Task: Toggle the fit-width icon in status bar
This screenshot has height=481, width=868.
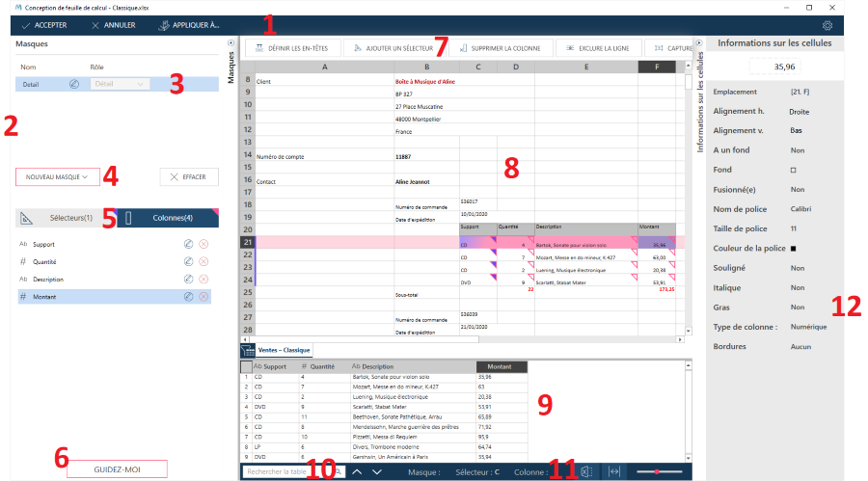Action: [614, 471]
